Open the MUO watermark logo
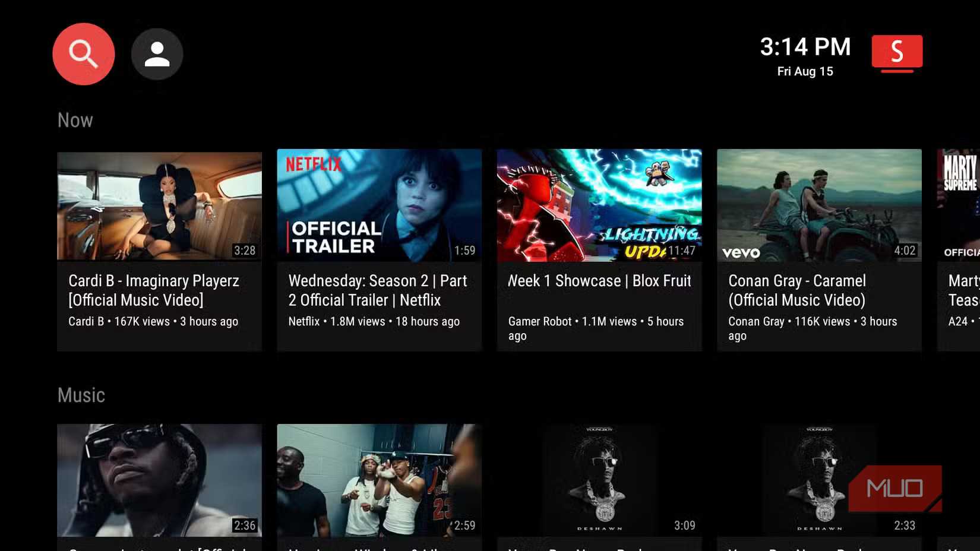980x551 pixels. (894, 488)
